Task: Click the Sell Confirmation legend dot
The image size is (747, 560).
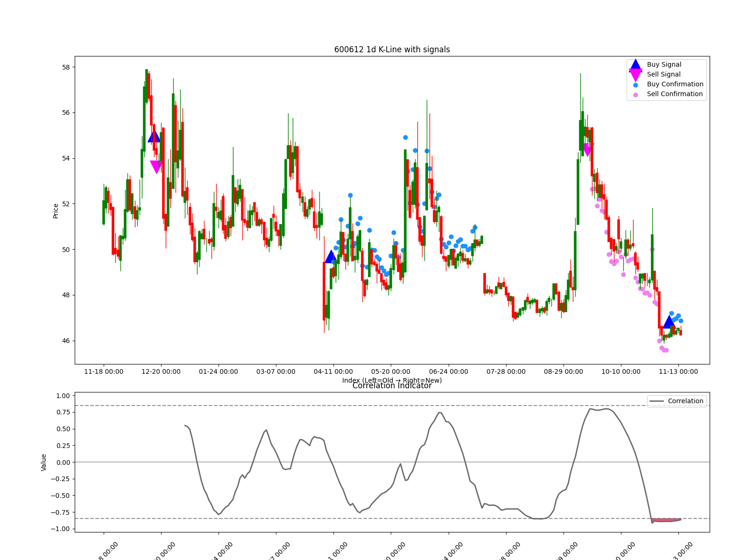Action: 635,95
